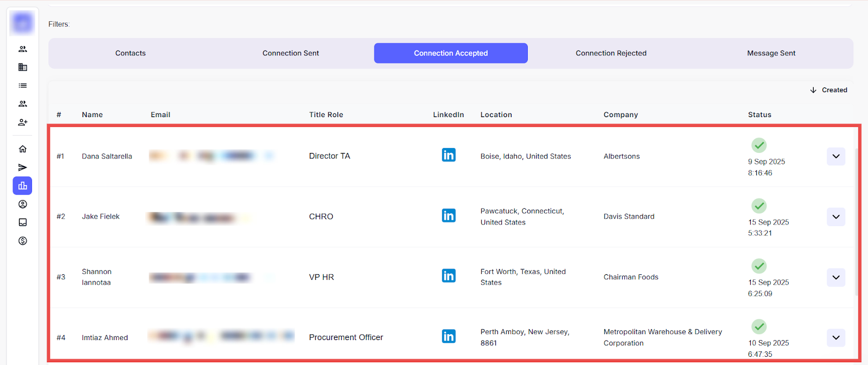The image size is (868, 365).
Task: Open the chevron dropdown for Imtiaz Ahmed
Action: pos(836,338)
